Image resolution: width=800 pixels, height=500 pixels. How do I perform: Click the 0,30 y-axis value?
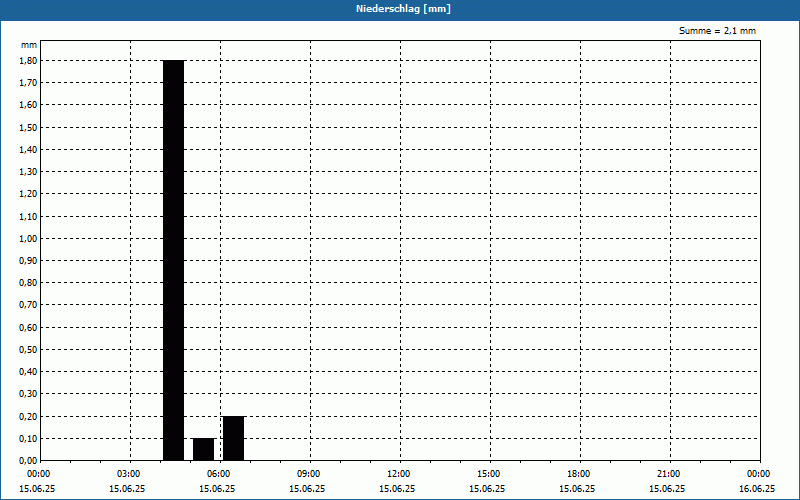pyautogui.click(x=28, y=393)
